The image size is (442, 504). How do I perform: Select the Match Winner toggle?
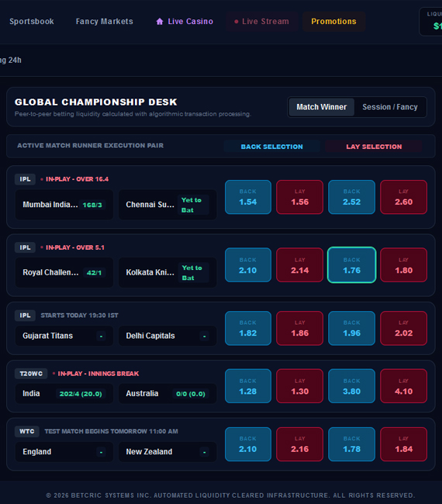coord(322,107)
